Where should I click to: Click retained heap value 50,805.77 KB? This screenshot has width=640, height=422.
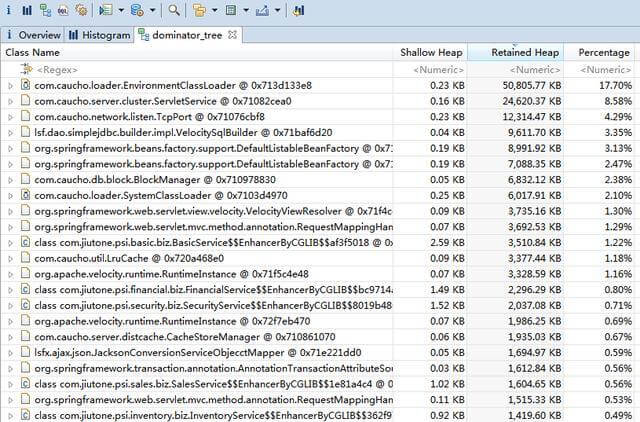click(x=532, y=85)
